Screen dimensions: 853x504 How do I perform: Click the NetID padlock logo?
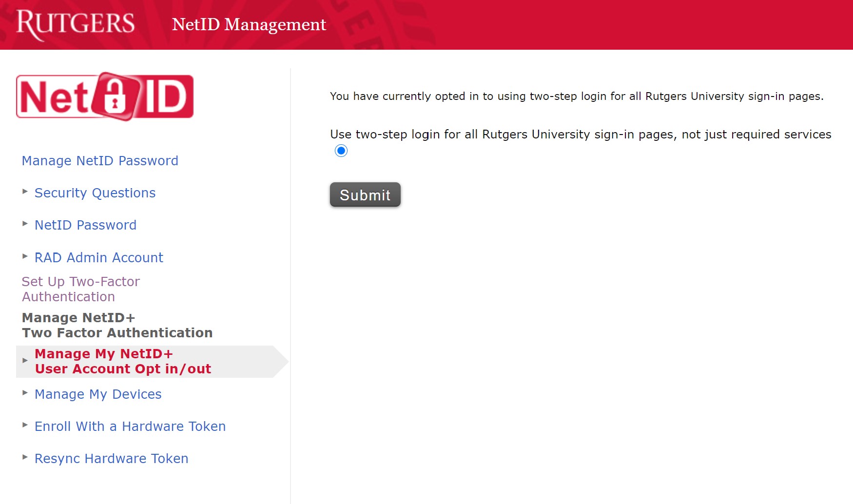(105, 96)
